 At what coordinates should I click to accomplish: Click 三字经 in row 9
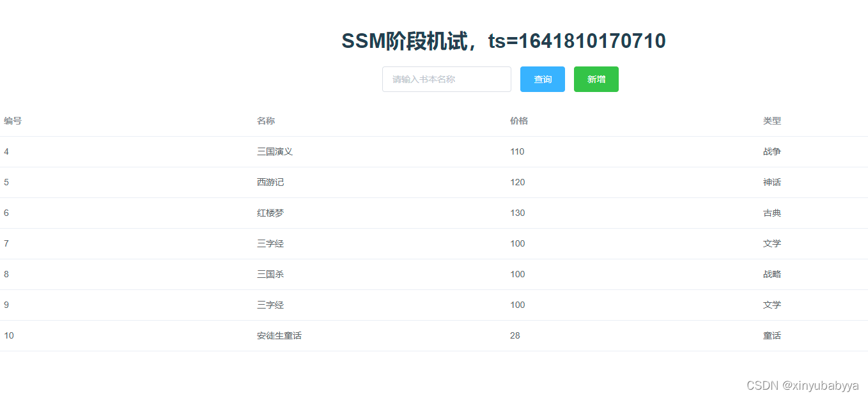coord(270,305)
